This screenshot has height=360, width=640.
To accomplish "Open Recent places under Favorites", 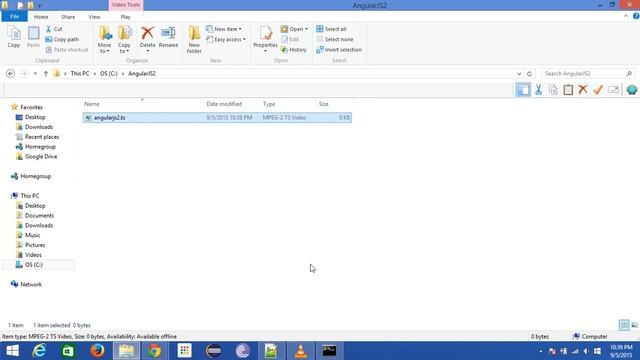I will point(37,137).
